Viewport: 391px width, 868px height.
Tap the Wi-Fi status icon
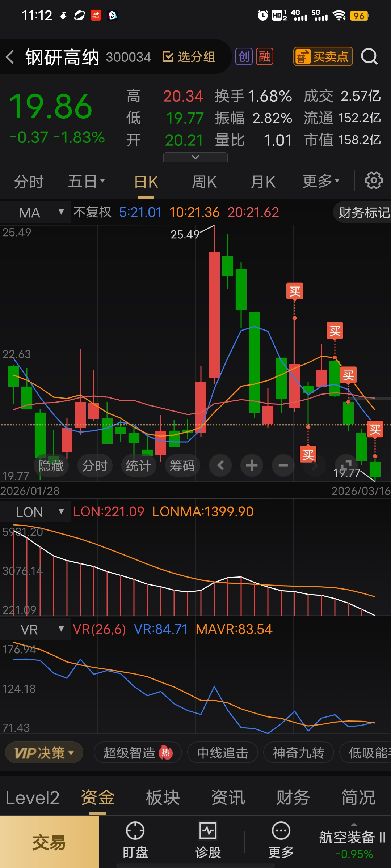coord(339,16)
